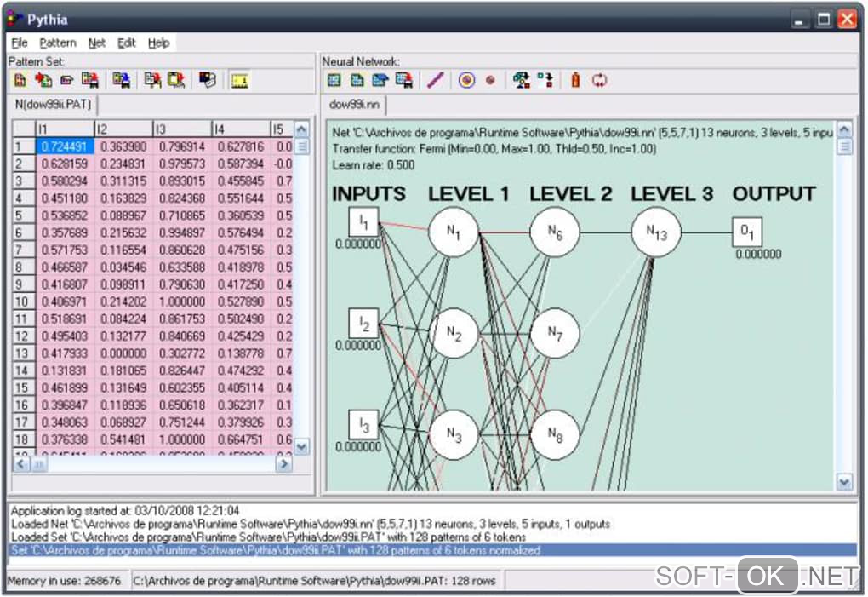Click column header I1 in pattern table
The image size is (868, 597).
pyautogui.click(x=65, y=129)
